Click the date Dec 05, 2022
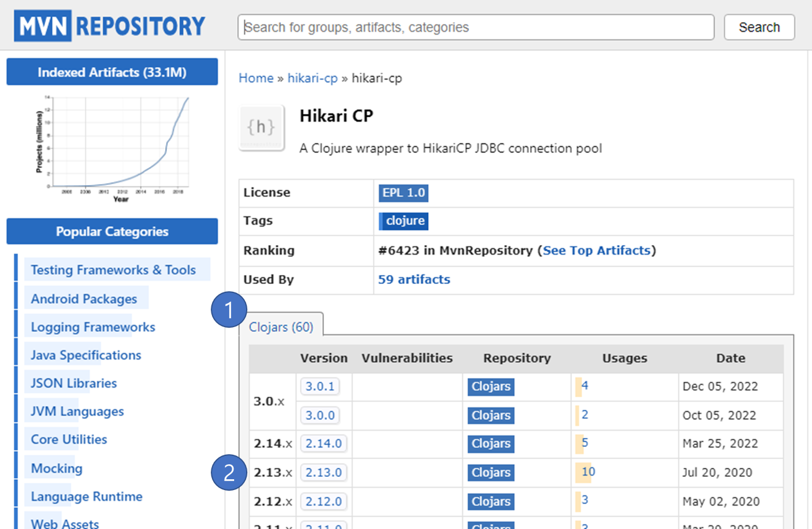Screen dimensions: 812x529 720,386
